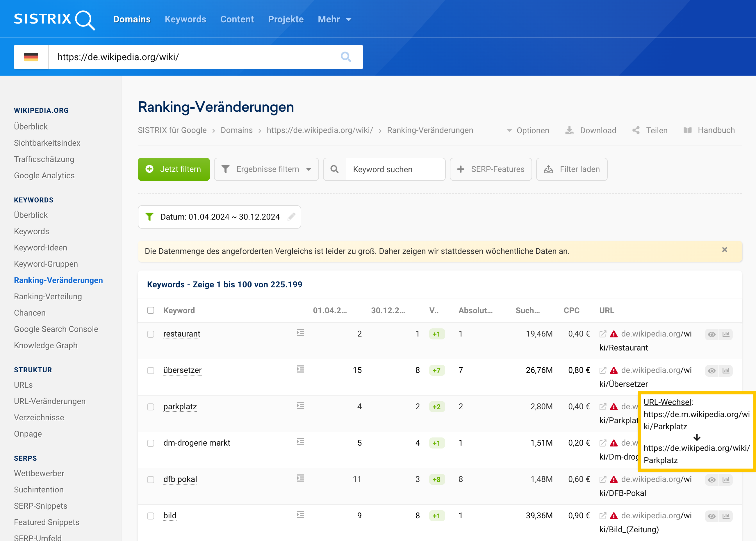The height and width of the screenshot is (541, 756).
Task: Expand the Mehr navigation dropdown
Action: tap(334, 19)
